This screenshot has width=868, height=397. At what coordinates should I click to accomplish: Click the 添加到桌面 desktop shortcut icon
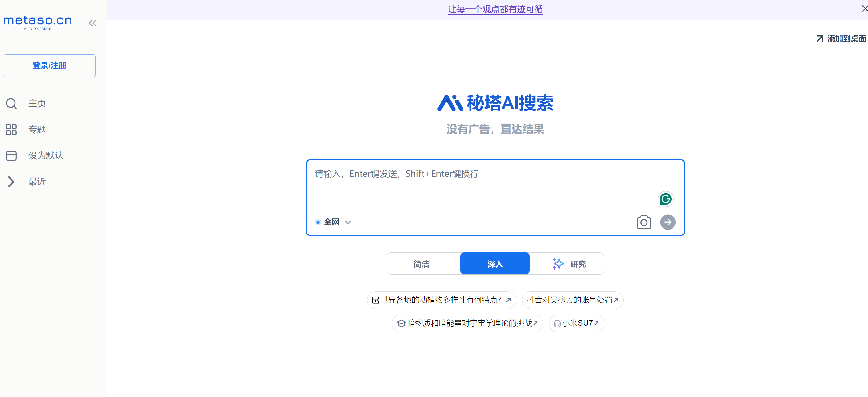click(819, 38)
